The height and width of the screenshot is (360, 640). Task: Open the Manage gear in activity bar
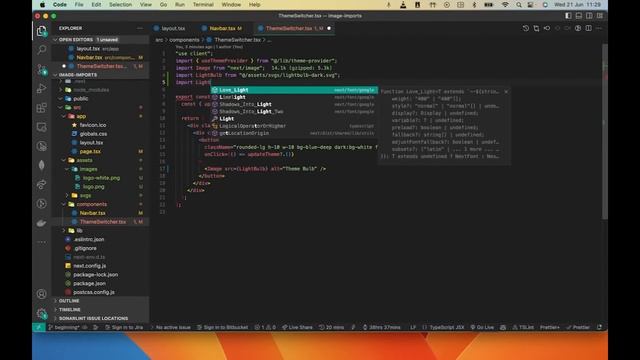(41, 313)
